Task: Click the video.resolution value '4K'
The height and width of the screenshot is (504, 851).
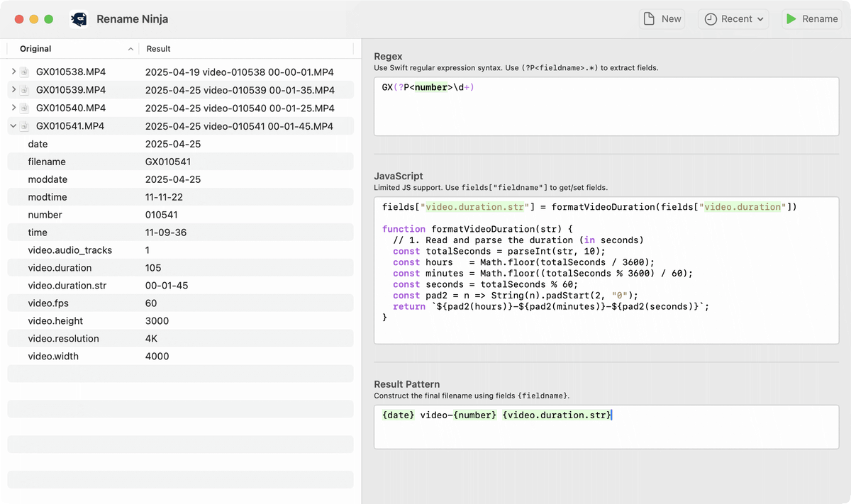Action: [152, 339]
